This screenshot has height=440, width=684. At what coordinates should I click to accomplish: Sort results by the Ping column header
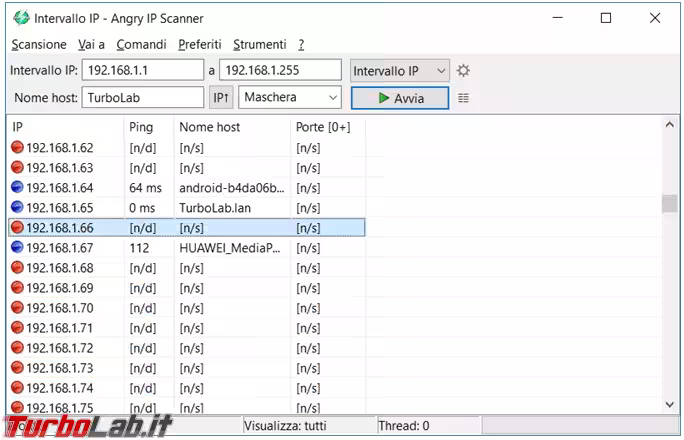pos(141,127)
